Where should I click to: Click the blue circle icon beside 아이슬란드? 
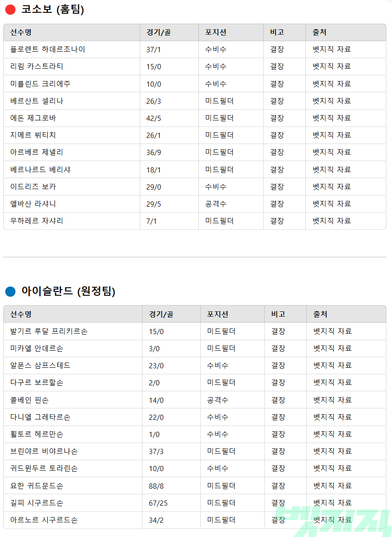tap(10, 291)
